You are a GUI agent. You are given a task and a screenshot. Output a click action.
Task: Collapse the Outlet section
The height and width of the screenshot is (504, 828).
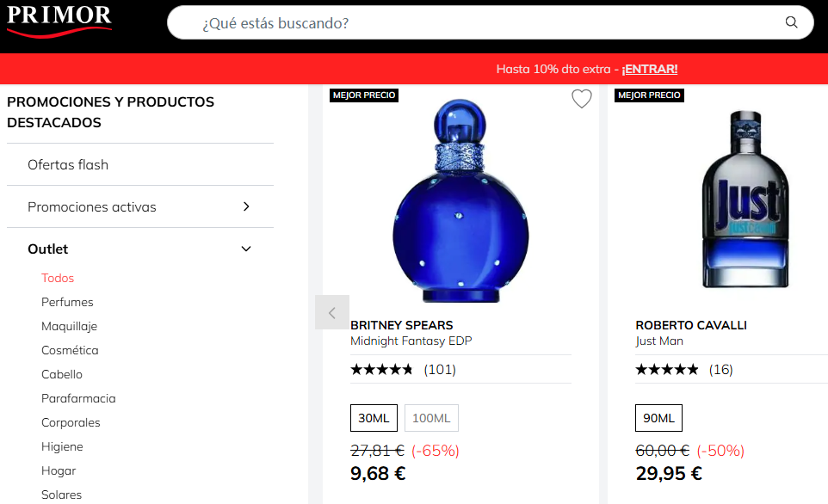click(246, 249)
